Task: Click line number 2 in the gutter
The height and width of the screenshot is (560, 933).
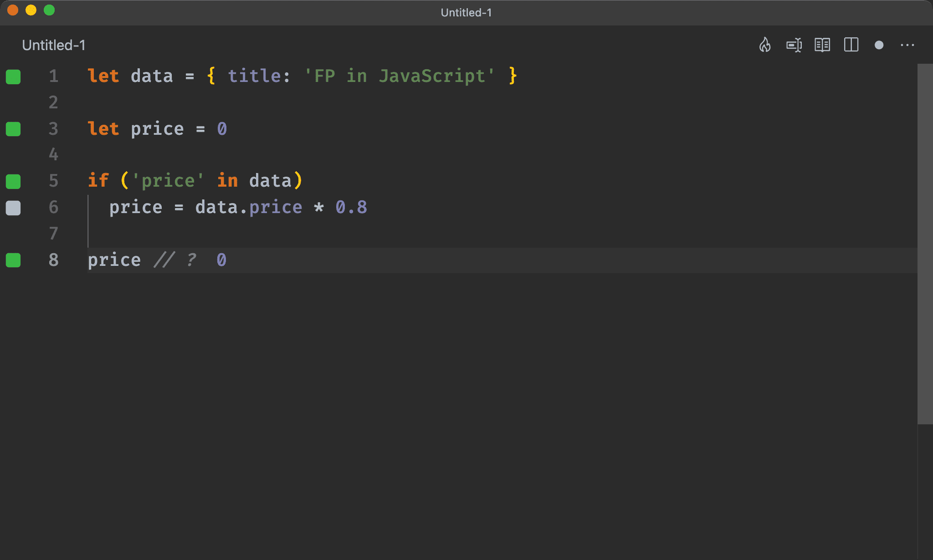Action: point(53,102)
